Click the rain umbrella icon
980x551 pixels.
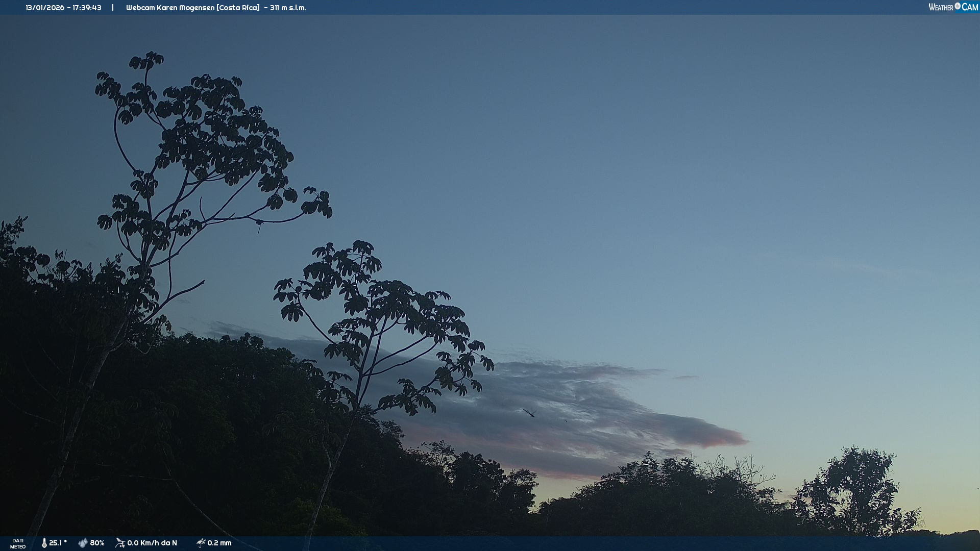coord(201,543)
